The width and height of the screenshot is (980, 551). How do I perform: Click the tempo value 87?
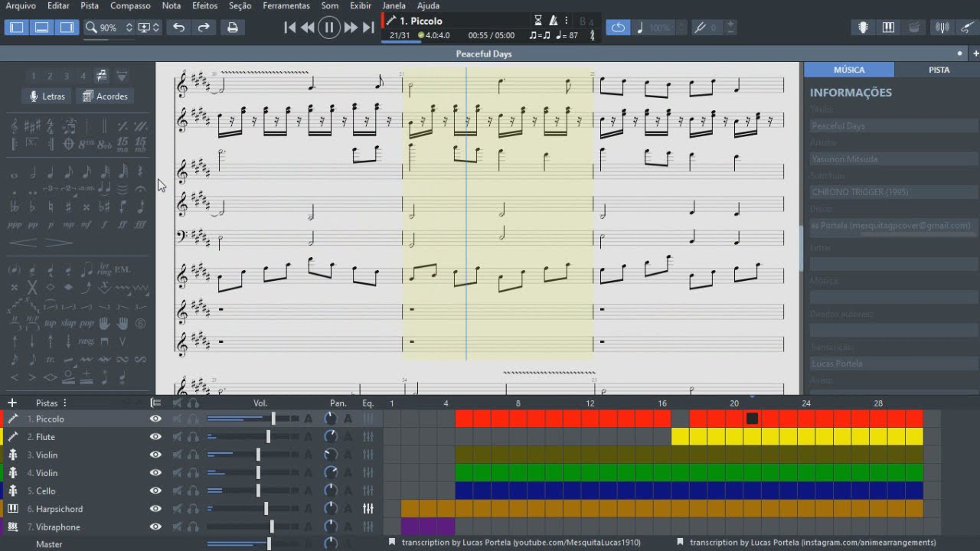coord(573,35)
